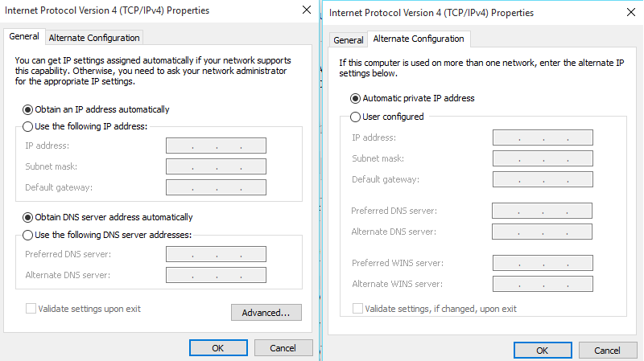Click the Subnet mask field in General tab
The width and height of the screenshot is (644, 361).
(x=216, y=166)
